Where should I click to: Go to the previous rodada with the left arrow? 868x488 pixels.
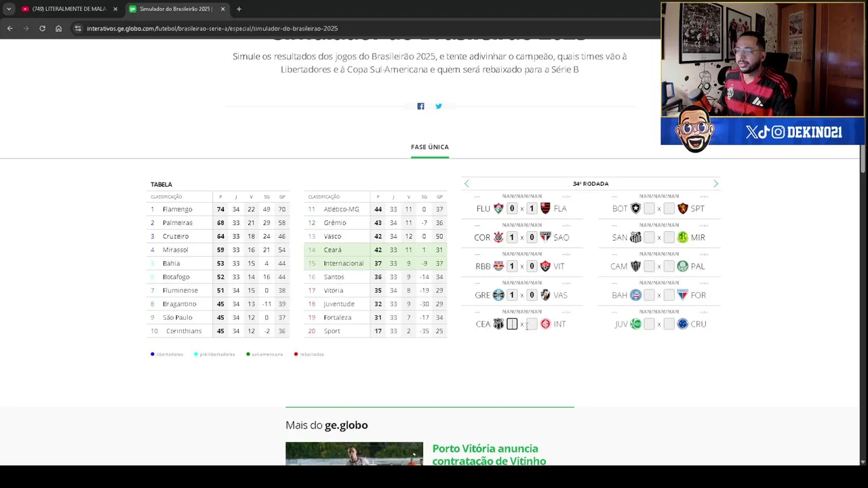click(467, 184)
